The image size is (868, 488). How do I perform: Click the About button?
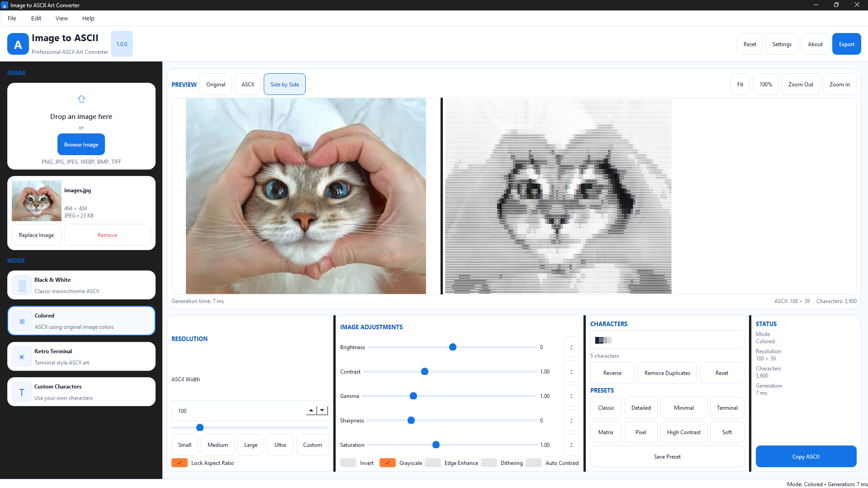[815, 44]
